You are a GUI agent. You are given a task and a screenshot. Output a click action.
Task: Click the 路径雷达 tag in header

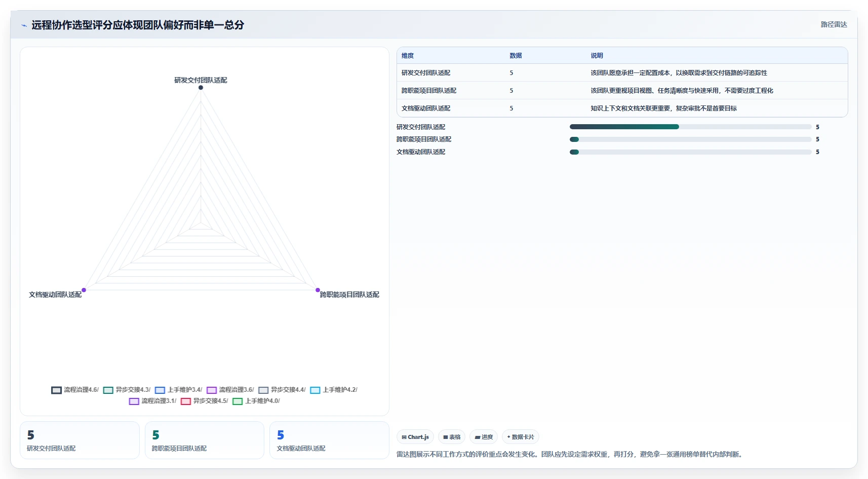(x=834, y=24)
